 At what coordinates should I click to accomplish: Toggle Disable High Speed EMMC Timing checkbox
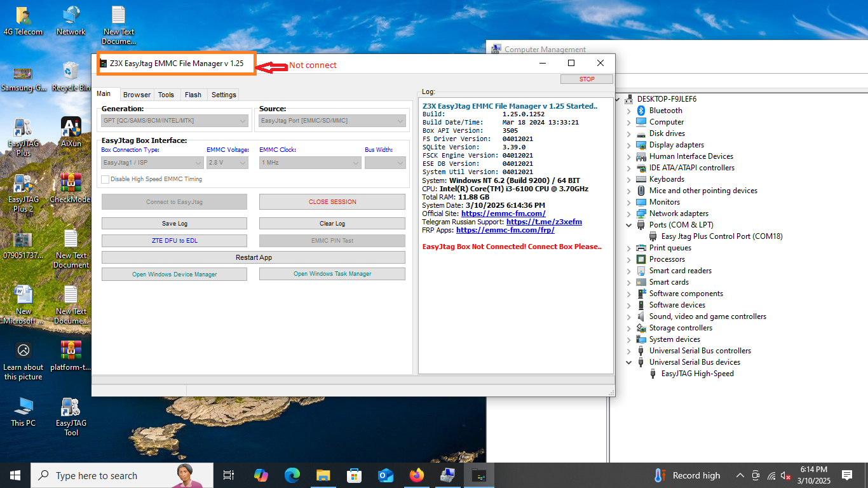pos(105,179)
